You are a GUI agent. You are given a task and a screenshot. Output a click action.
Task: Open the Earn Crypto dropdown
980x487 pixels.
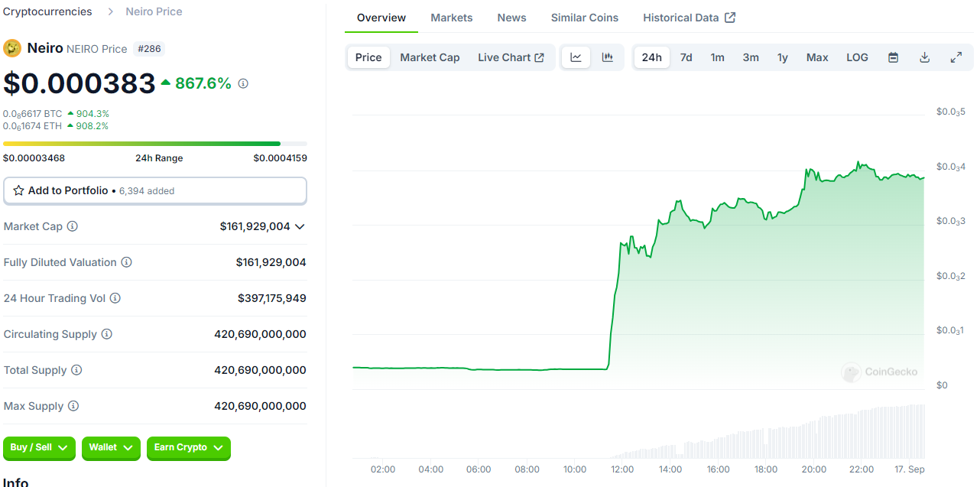click(x=189, y=448)
